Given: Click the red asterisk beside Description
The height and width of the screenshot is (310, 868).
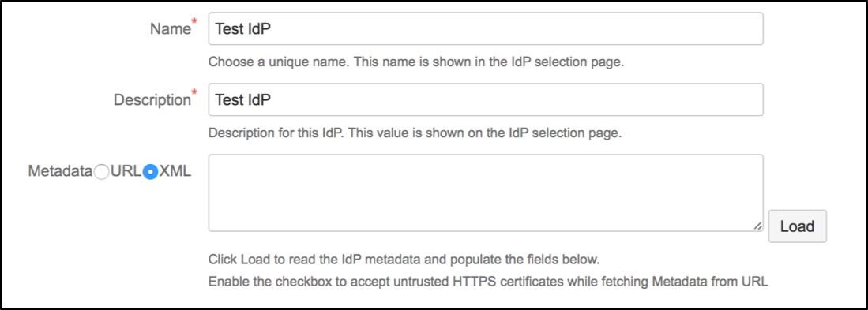Looking at the screenshot, I should (194, 93).
